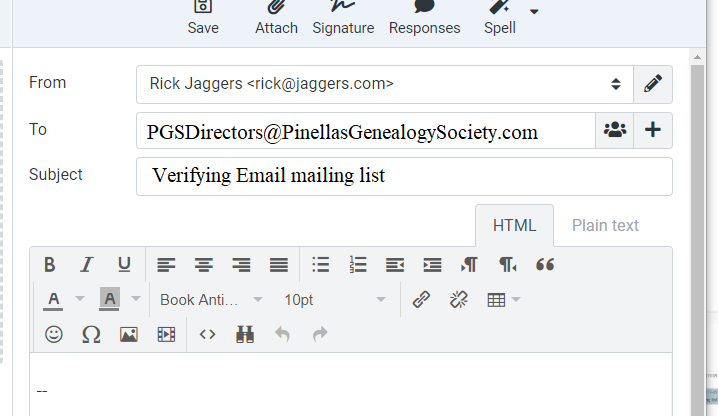718x416 pixels.
Task: Insert a bulleted list
Action: [x=321, y=265]
